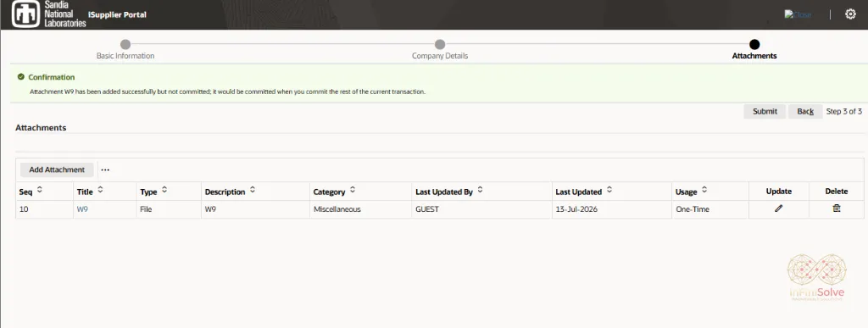Click the Update column header

pos(779,192)
